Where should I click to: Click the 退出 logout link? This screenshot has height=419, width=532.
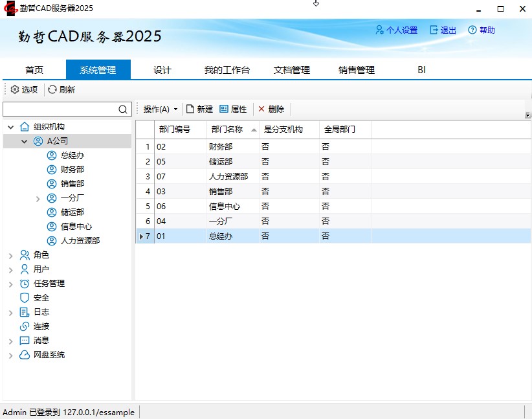click(x=443, y=30)
